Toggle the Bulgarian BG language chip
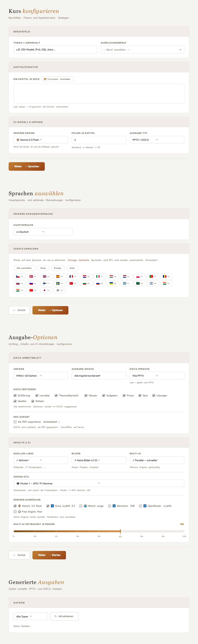Viewport: 198px width, 644px height. (86, 283)
